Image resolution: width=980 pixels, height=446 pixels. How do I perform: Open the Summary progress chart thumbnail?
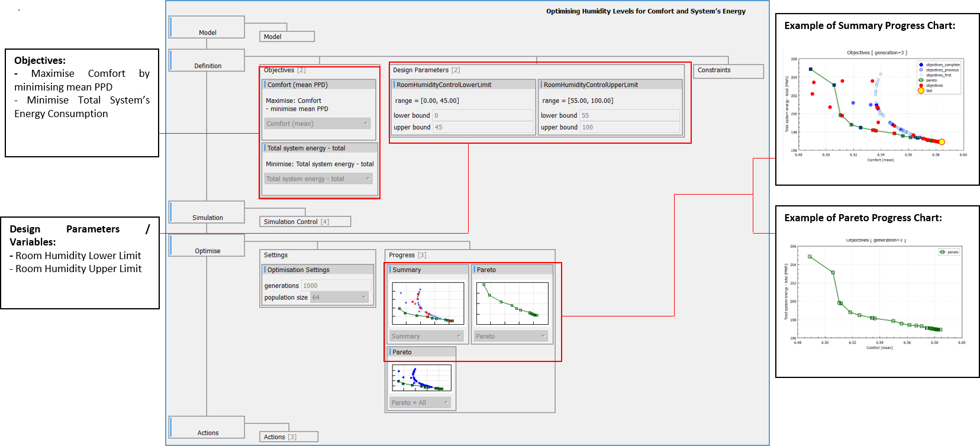pyautogui.click(x=427, y=303)
